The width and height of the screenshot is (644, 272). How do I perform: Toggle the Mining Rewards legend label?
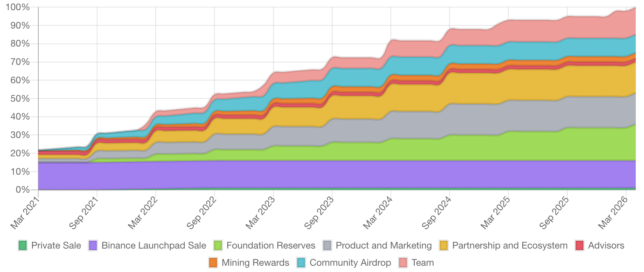pos(255,263)
